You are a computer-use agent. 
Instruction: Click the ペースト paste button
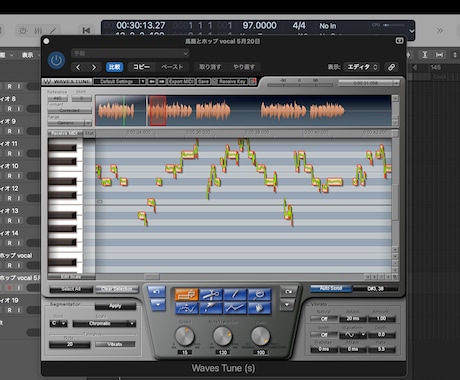point(172,67)
